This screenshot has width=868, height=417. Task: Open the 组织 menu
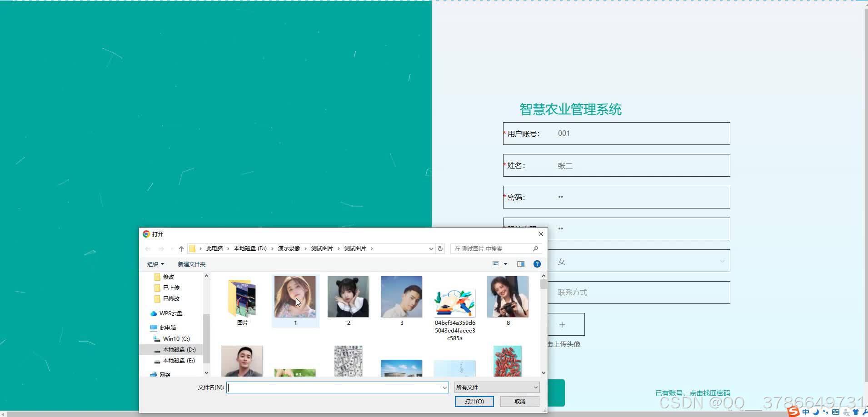coord(155,263)
